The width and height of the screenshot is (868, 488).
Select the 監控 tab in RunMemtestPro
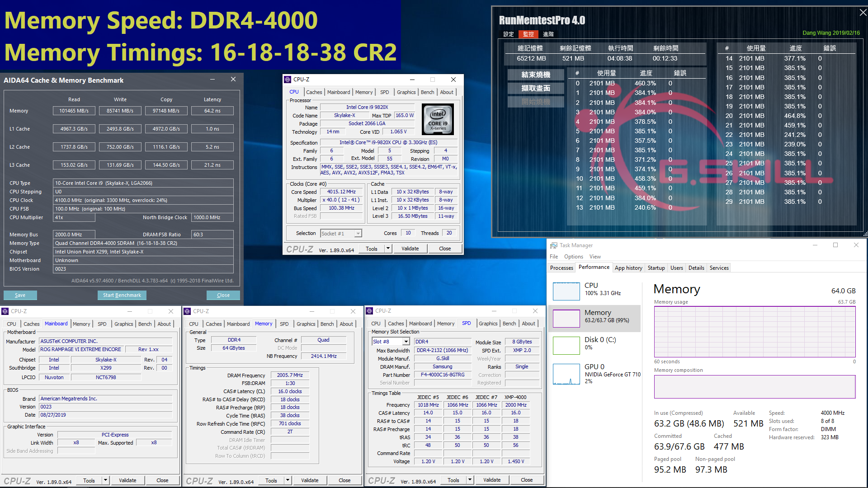[x=528, y=34]
